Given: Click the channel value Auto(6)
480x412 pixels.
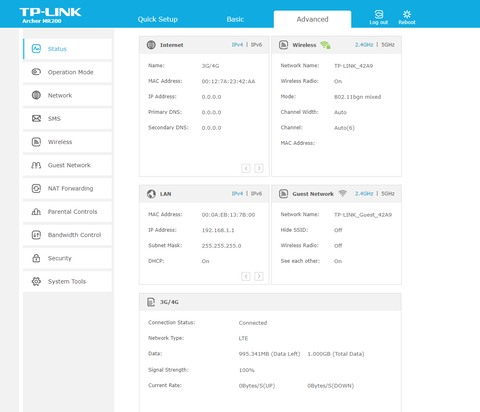Looking at the screenshot, I should pos(344,128).
